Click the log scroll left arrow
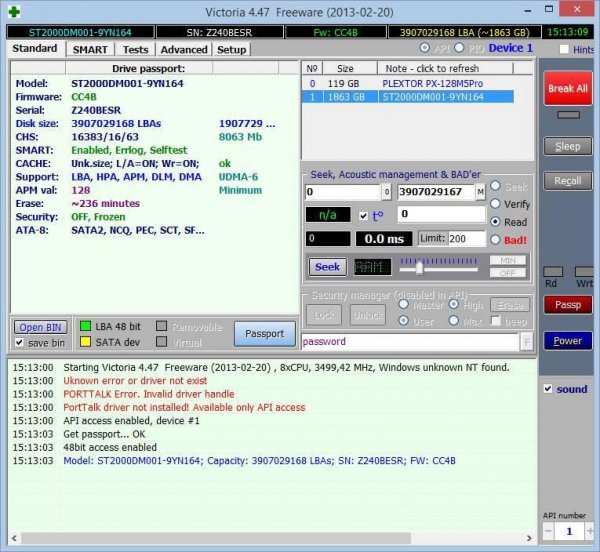Screen dimensions: 600x552 tap(14, 538)
